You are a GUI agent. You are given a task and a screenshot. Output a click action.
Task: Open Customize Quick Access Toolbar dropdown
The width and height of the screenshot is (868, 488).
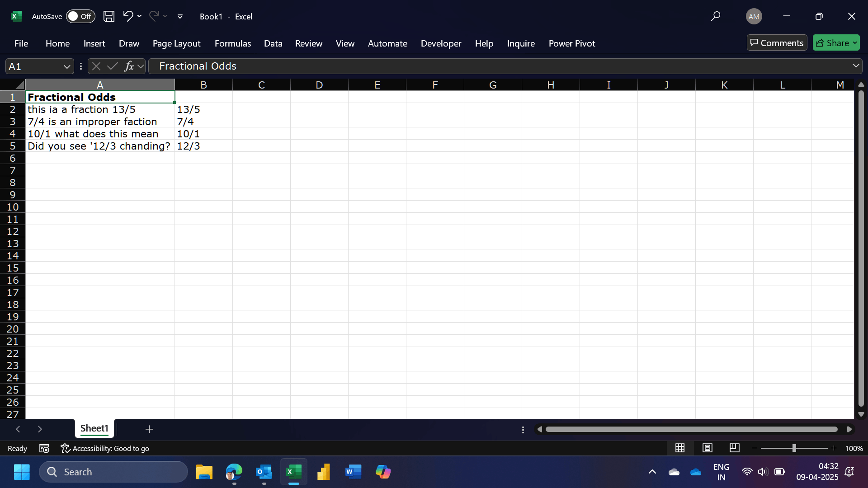(180, 16)
